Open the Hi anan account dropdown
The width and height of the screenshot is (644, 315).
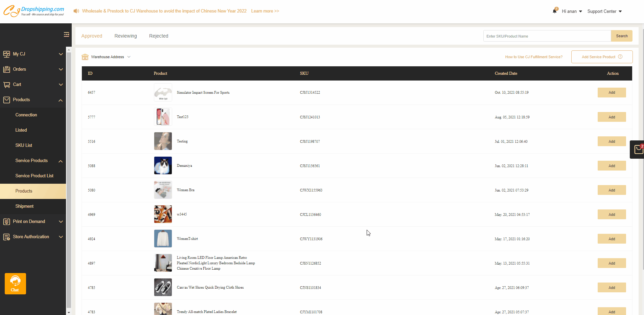tap(572, 12)
